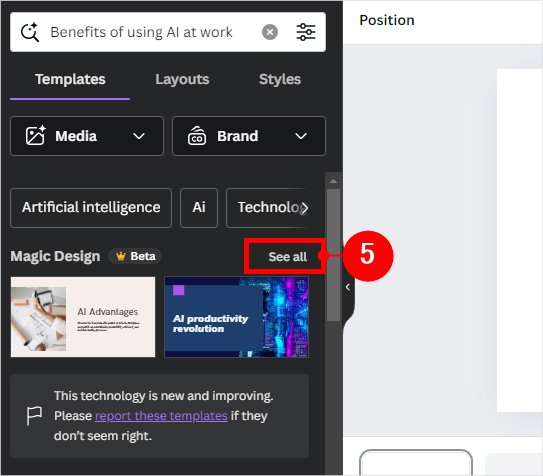Image resolution: width=543 pixels, height=476 pixels.
Task: Select the Templates tab
Action: (x=70, y=79)
